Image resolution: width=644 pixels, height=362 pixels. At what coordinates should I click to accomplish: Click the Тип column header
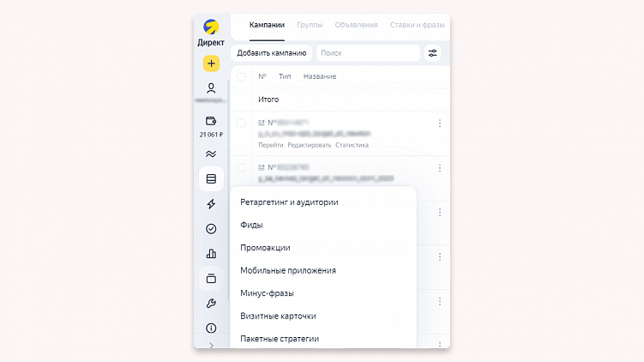(285, 76)
